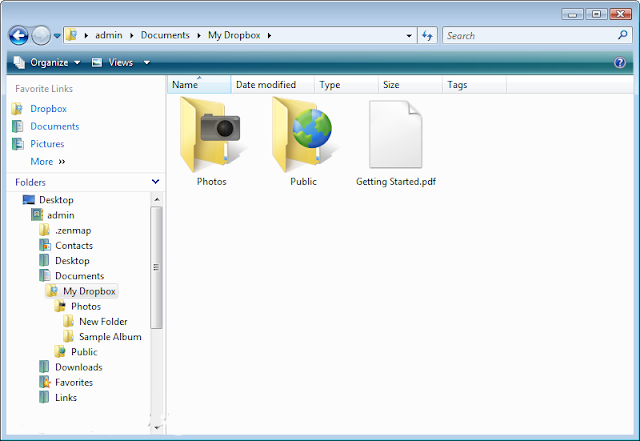Collapse the Folders pane chevron
640x441 pixels.
point(155,182)
